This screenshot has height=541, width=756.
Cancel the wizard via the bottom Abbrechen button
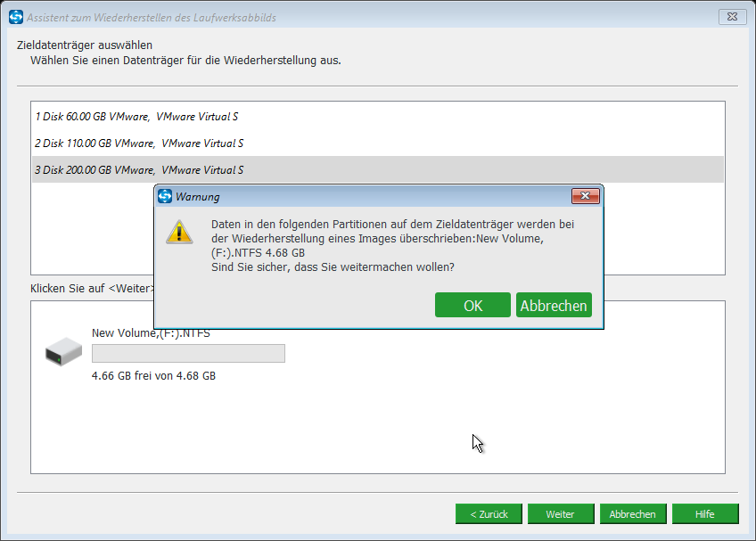pyautogui.click(x=632, y=514)
